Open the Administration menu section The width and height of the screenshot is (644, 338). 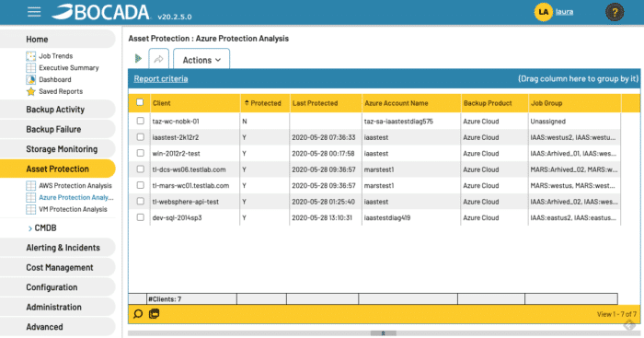pos(57,307)
